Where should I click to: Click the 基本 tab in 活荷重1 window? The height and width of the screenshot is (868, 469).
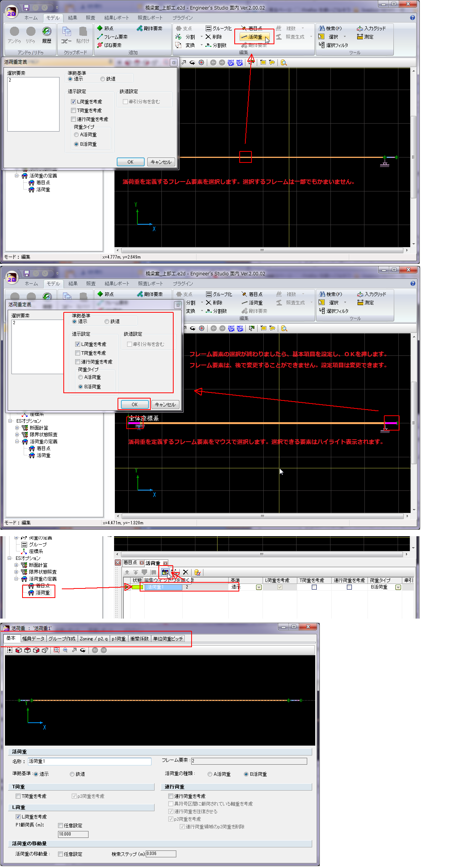click(11, 638)
